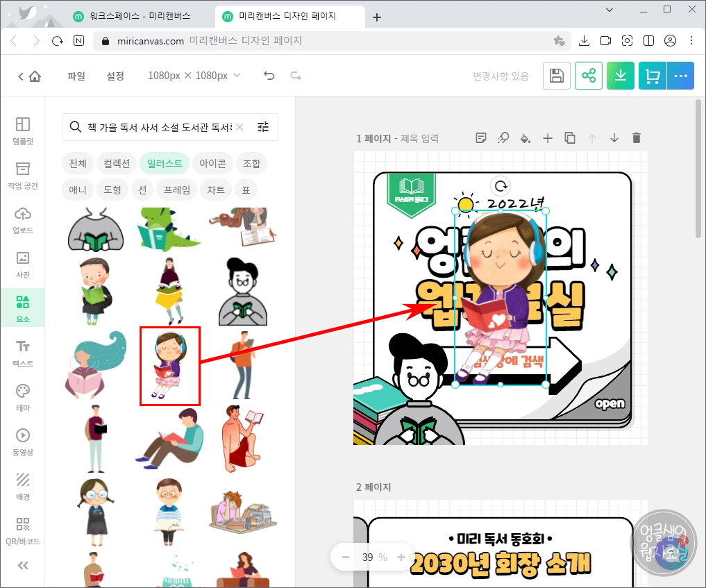Duplicate page 1 with the copy icon
The width and height of the screenshot is (706, 588).
(570, 138)
